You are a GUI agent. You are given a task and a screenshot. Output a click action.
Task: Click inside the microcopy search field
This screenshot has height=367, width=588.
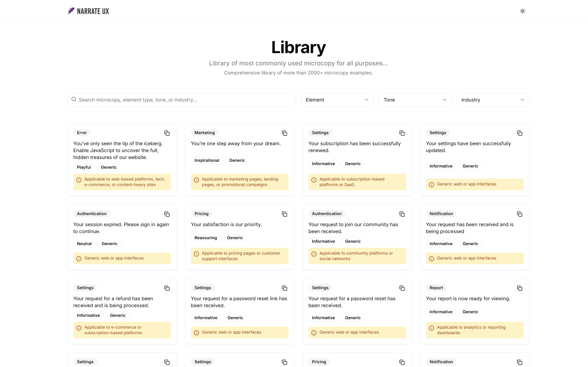[170, 100]
